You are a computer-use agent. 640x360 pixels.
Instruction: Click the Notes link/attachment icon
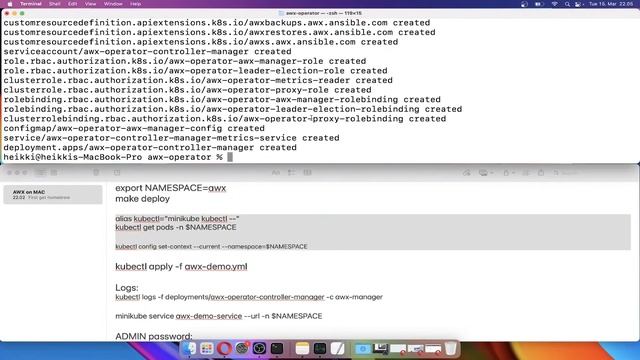point(467,173)
